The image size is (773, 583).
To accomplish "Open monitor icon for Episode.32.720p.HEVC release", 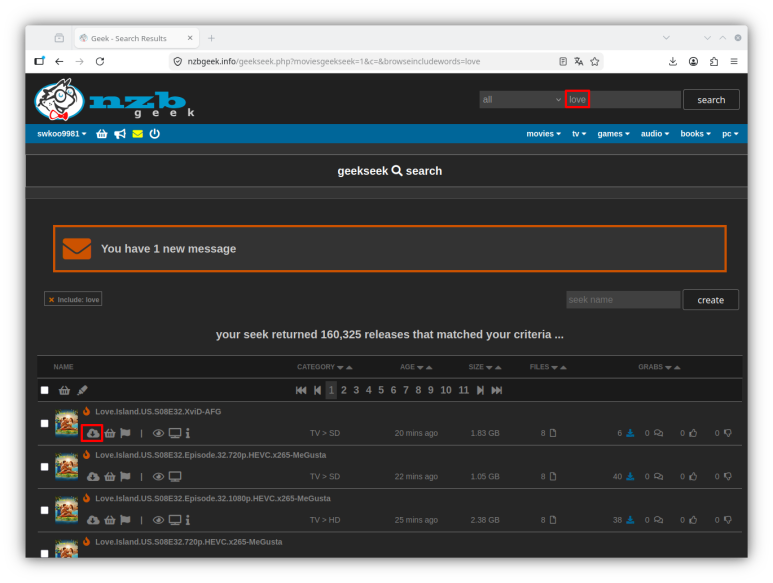I will point(175,477).
